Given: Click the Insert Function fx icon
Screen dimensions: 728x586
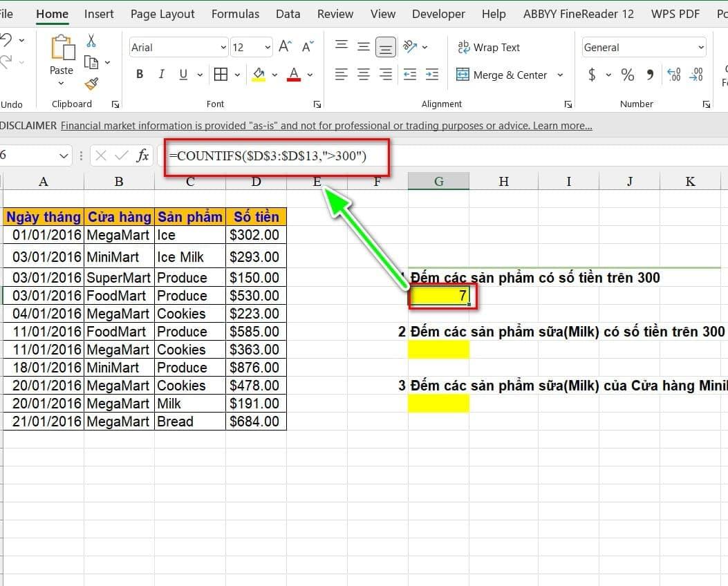Looking at the screenshot, I should 142,155.
